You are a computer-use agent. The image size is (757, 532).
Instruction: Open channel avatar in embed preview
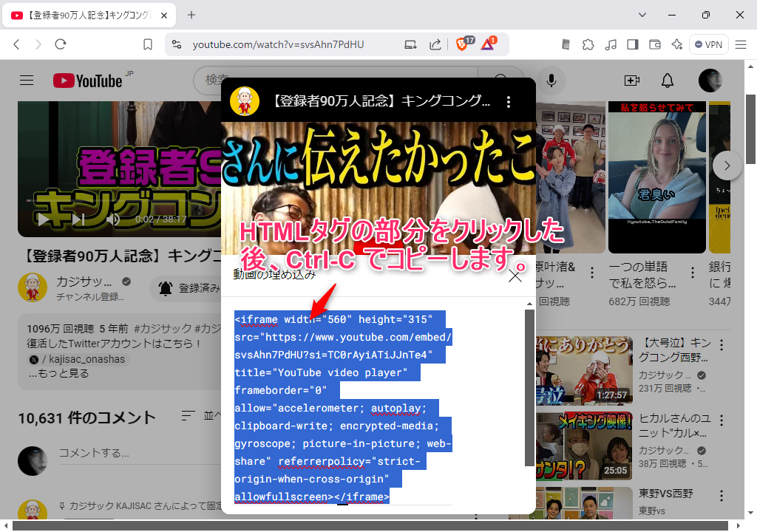pos(244,101)
